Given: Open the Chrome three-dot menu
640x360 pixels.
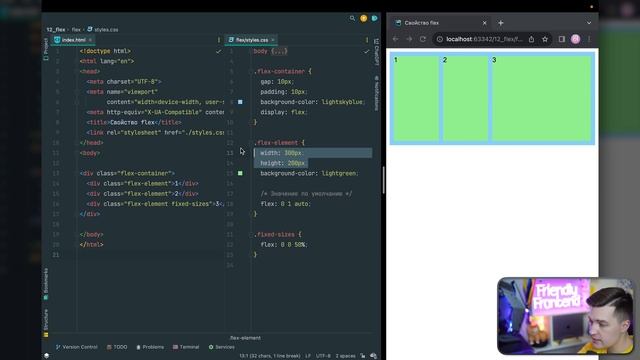Looking at the screenshot, I should (x=589, y=39).
